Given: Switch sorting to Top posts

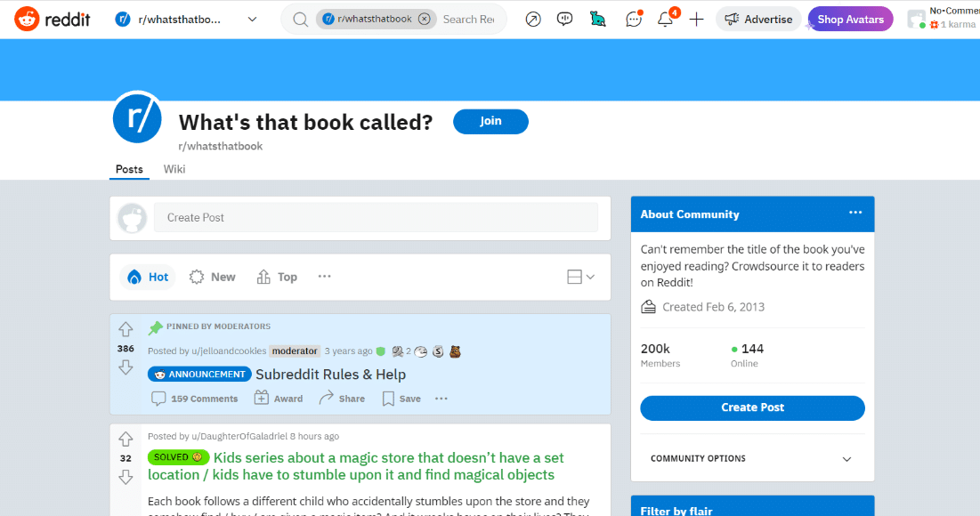Looking at the screenshot, I should [276, 277].
